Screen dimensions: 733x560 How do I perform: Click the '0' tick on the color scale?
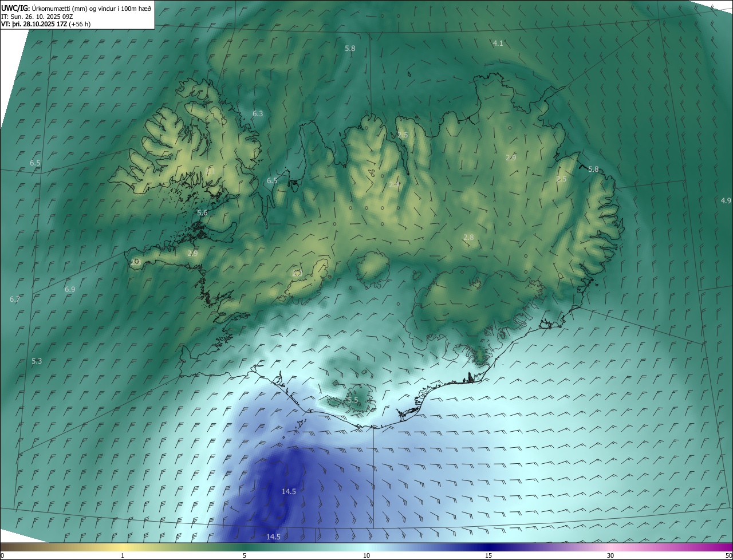coord(2,555)
